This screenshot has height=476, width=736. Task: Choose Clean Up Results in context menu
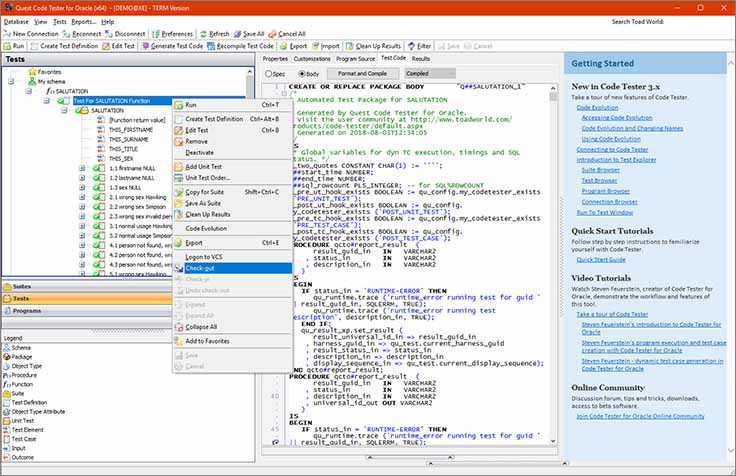(232, 215)
